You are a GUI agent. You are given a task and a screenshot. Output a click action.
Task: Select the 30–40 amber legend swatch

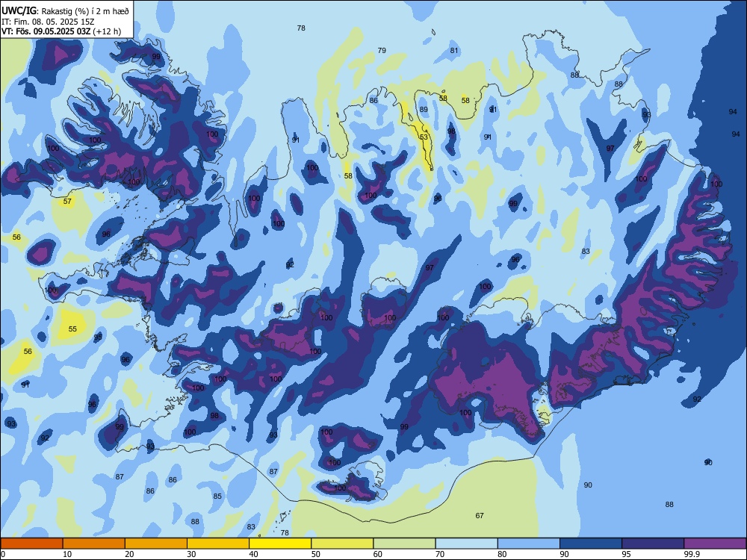pyautogui.click(x=218, y=544)
